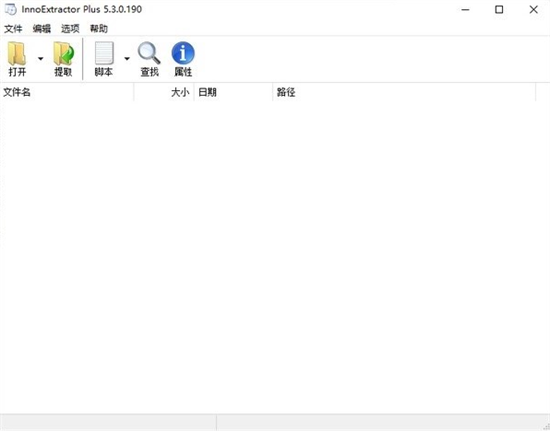The height and width of the screenshot is (431, 550).
Task: Open the 文件 (File) menu
Action: [13, 28]
